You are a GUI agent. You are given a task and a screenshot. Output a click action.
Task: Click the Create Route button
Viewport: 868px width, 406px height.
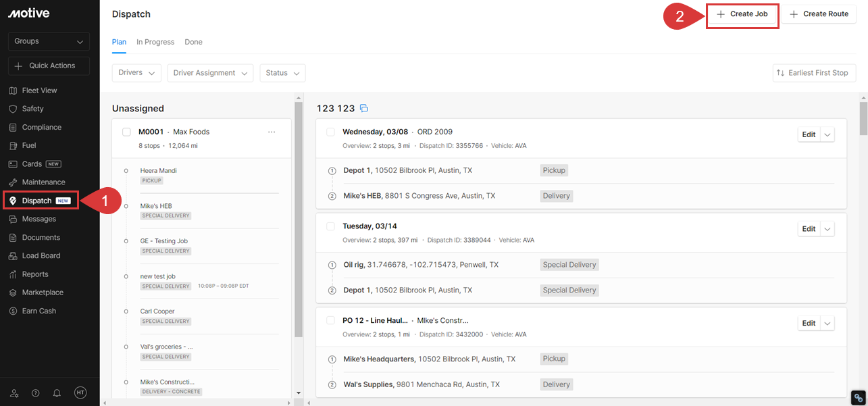point(819,14)
